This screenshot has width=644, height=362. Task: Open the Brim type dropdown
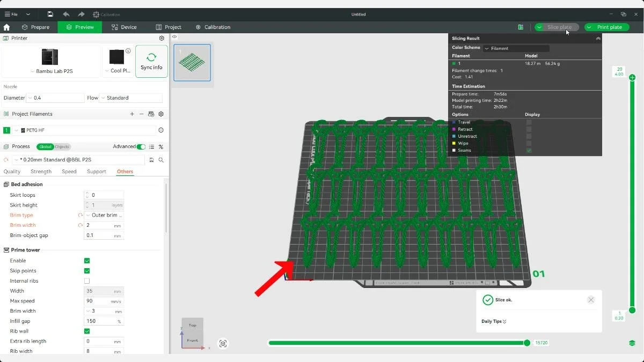coord(104,215)
